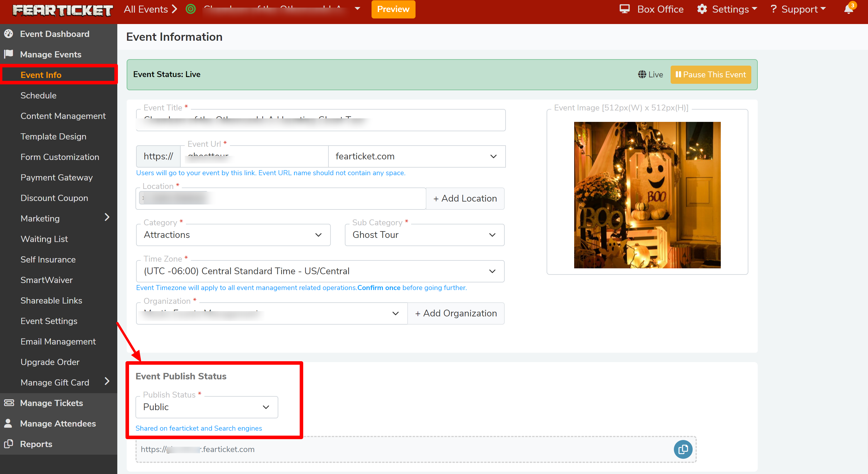Click the Event Dashboard palette icon

[9, 34]
